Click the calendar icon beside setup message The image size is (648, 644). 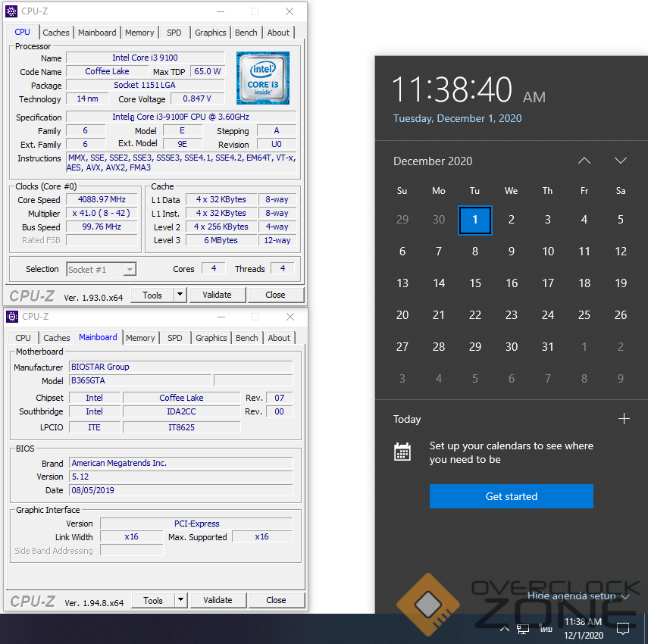pos(402,452)
